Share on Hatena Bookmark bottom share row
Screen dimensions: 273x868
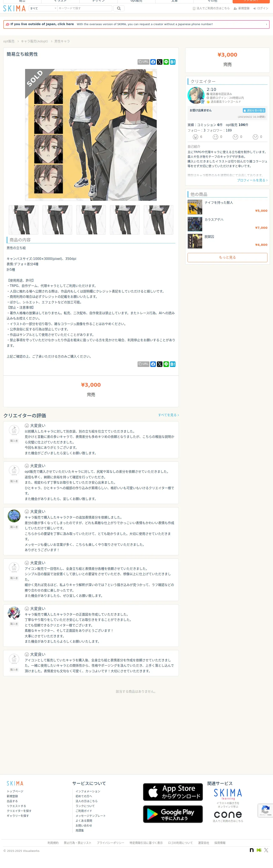[173, 364]
